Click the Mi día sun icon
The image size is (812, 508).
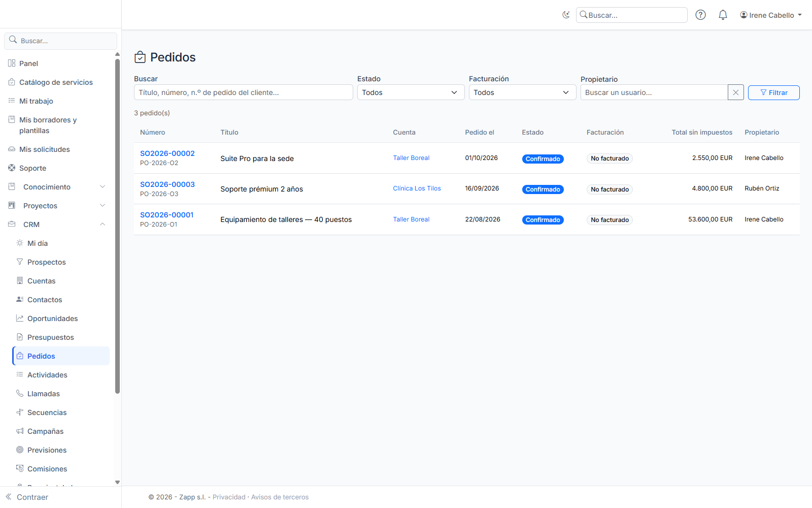click(20, 243)
